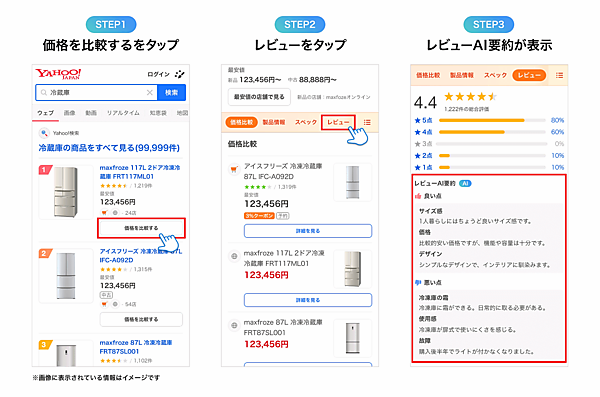Open アイスフリーズ IFC-A092D title link in STEP1
600x397 pixels.
pos(140,256)
